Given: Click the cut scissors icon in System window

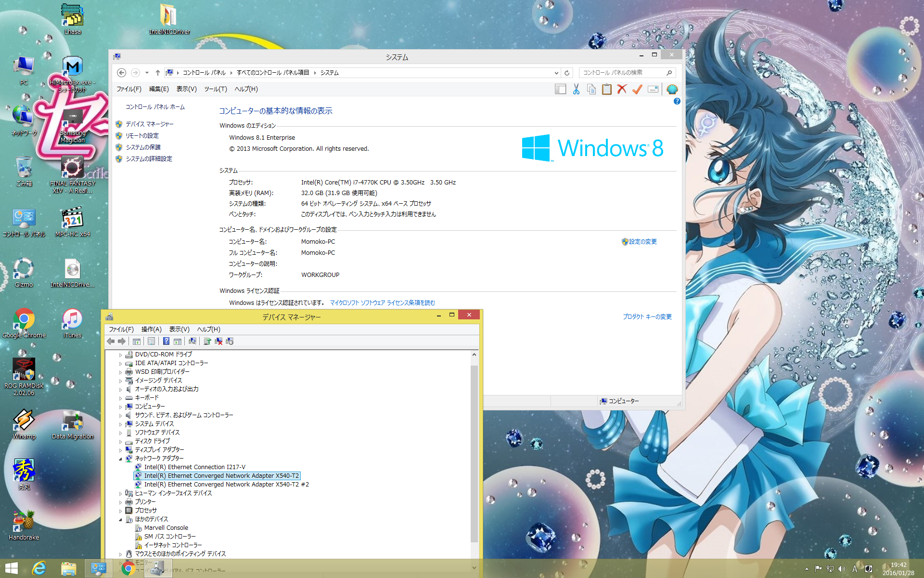Looking at the screenshot, I should [576, 89].
